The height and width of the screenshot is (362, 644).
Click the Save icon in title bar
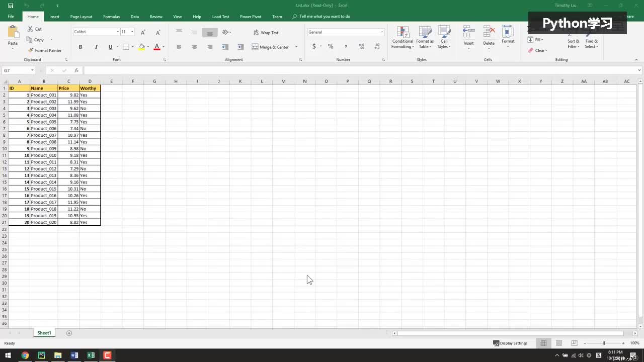pos(11,6)
